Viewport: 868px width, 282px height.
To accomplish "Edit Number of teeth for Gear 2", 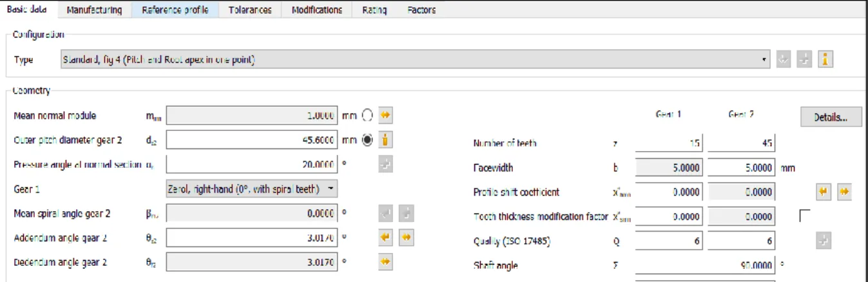I will click(x=742, y=143).
